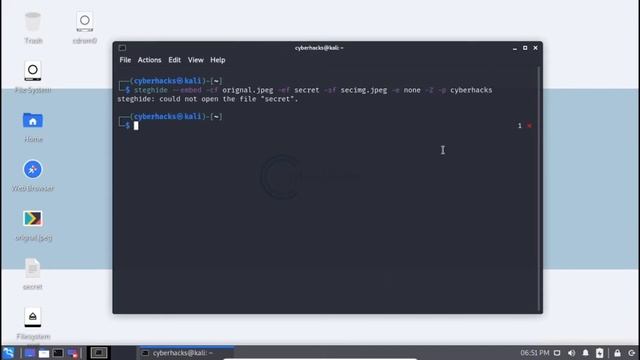The image size is (640, 360).
Task: Open the Home folder desktop icon
Action: click(x=33, y=127)
